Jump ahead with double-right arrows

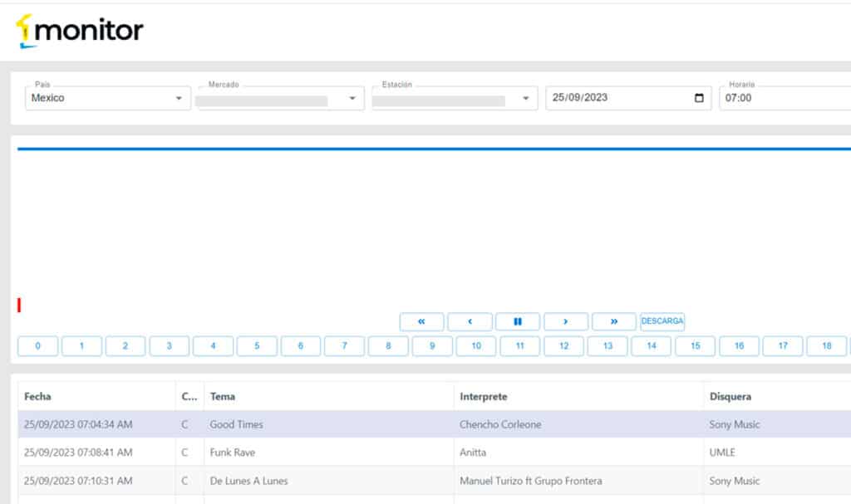click(x=614, y=321)
